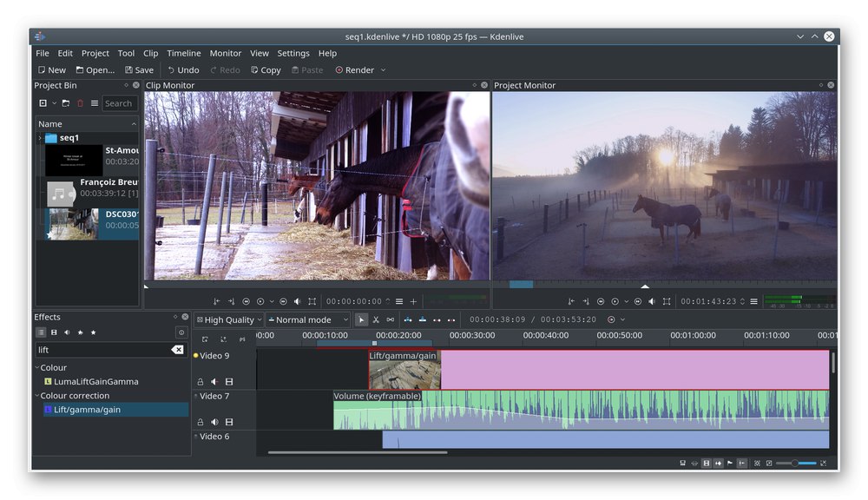Click the Project Monitor volume speaker icon

click(x=651, y=301)
